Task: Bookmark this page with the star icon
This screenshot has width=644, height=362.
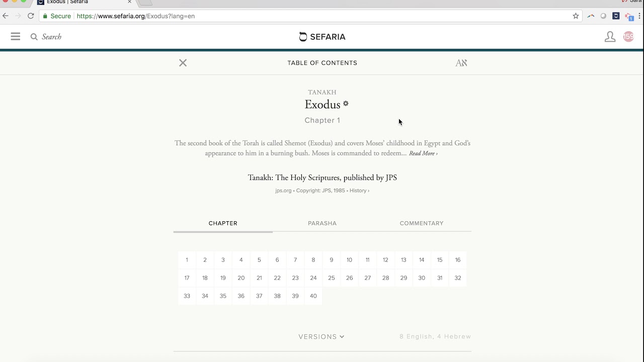Action: click(x=576, y=16)
